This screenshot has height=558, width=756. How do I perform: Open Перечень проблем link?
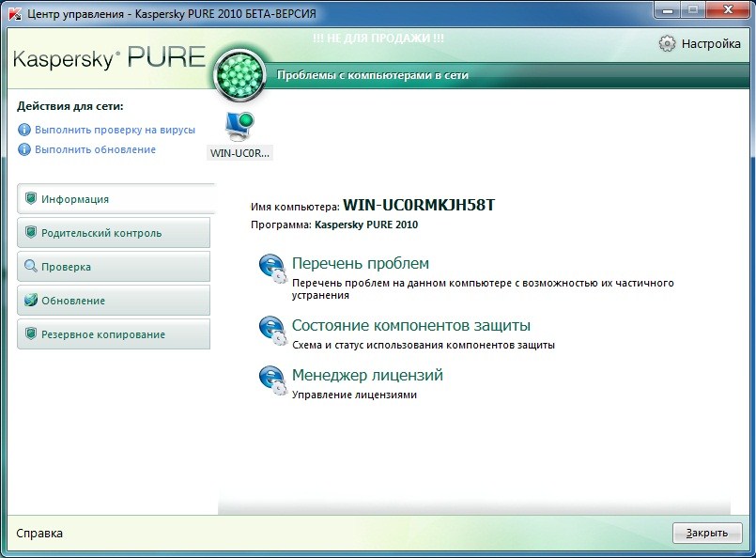pos(361,263)
